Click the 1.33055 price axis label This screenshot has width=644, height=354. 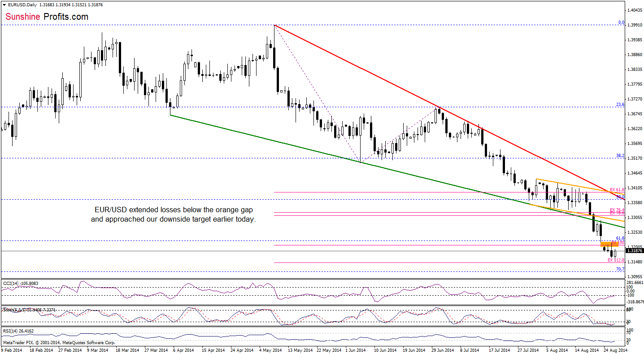point(635,217)
